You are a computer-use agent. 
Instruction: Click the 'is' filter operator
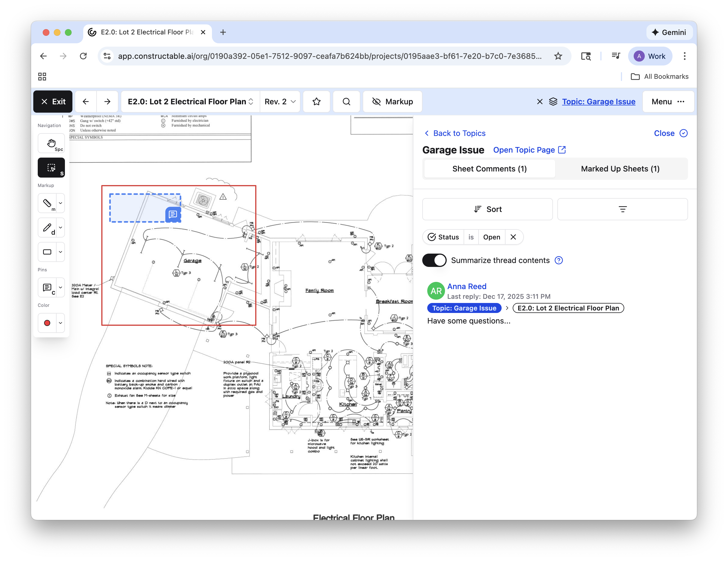click(471, 237)
